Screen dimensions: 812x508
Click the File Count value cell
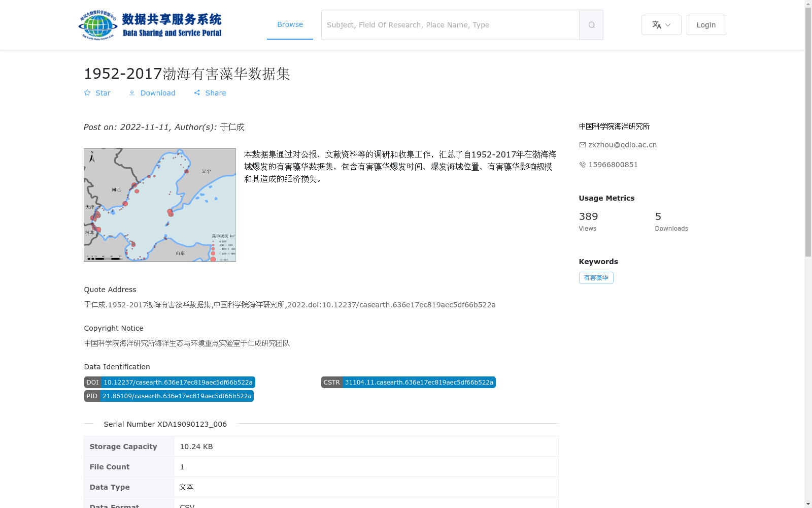pos(366,467)
